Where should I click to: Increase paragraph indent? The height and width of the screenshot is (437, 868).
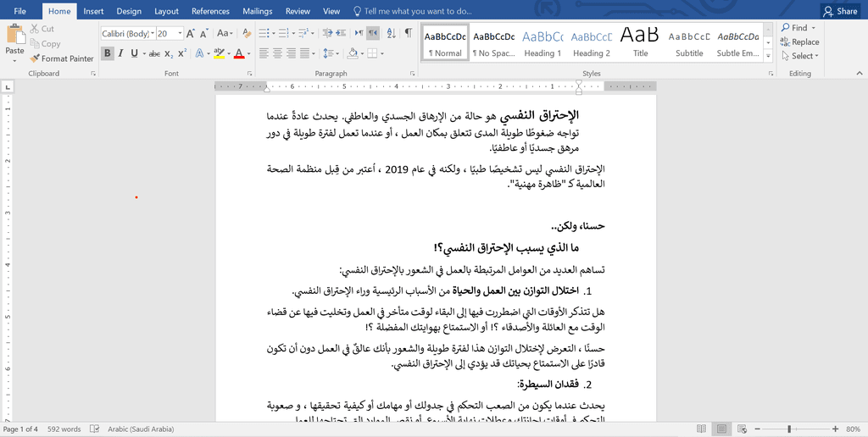[x=341, y=33]
